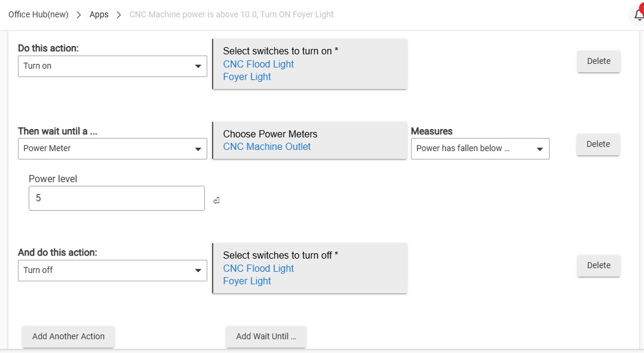This screenshot has width=644, height=353.
Task: Expand the Power Meter wait-type dropdown
Action: (112, 149)
